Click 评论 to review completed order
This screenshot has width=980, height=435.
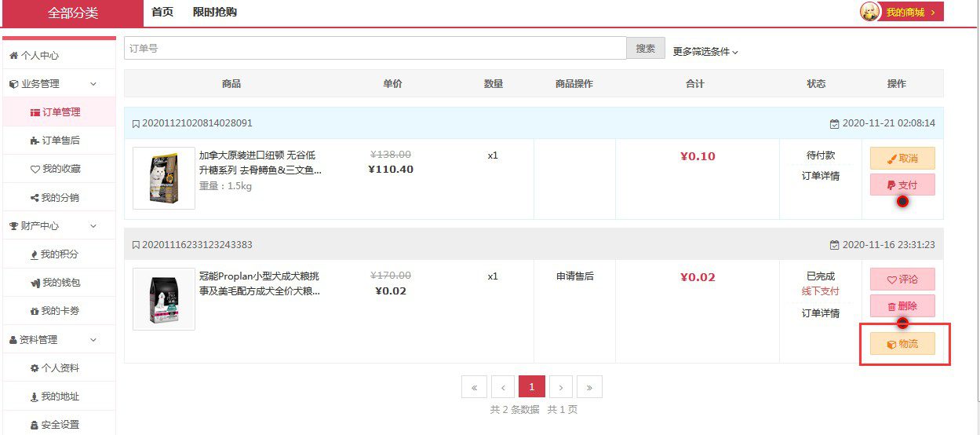click(x=902, y=280)
